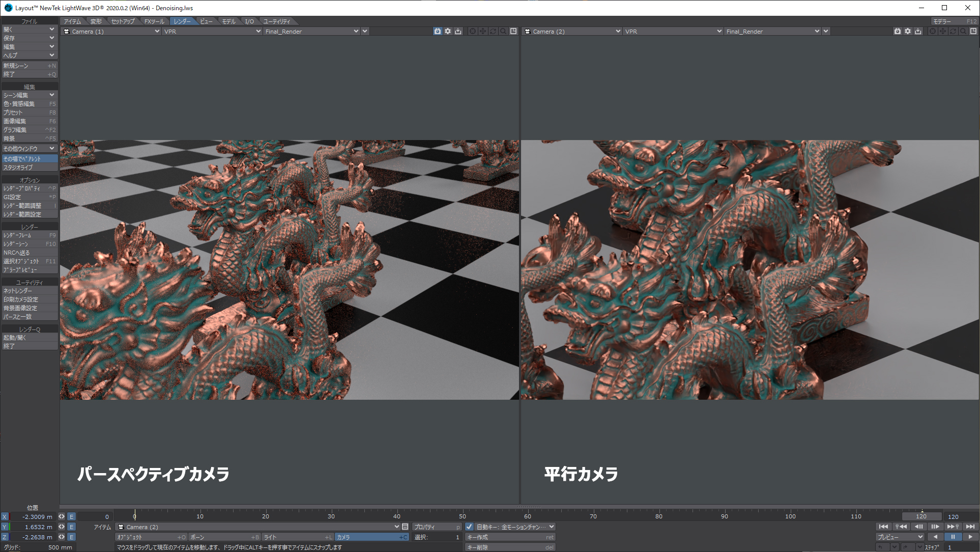Screen dimensions: 980x552
Task: Click X position keyframe arrows icon
Action: 62,516
